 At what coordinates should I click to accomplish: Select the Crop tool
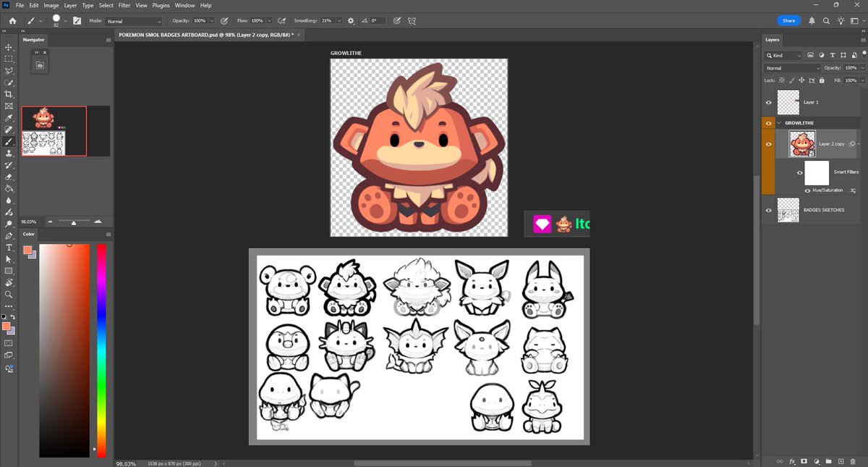9,93
